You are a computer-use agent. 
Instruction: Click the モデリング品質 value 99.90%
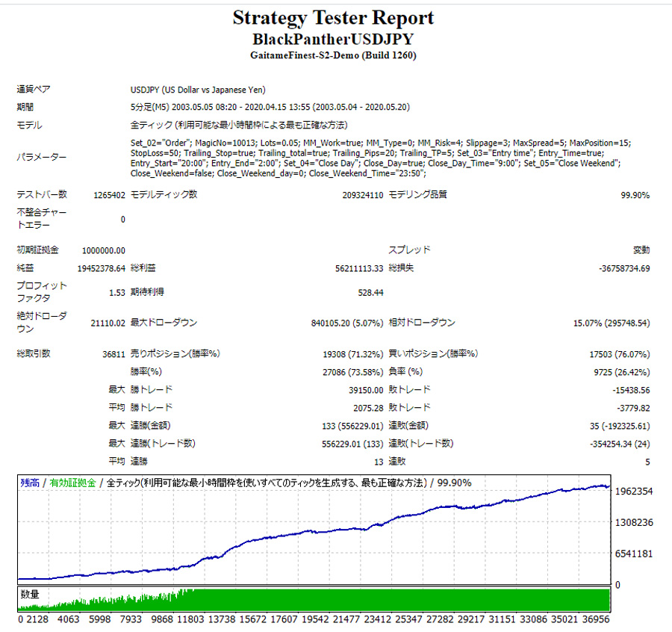point(635,195)
